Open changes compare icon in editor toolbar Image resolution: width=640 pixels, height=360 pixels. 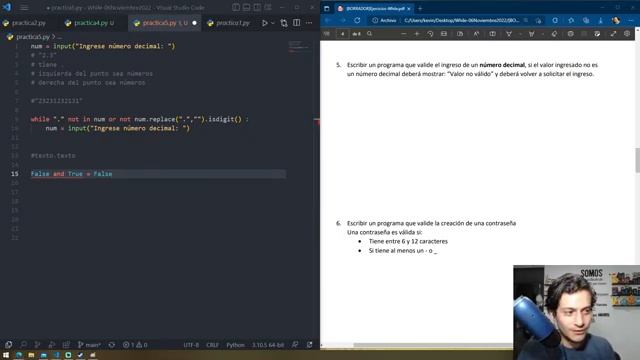pos(284,23)
